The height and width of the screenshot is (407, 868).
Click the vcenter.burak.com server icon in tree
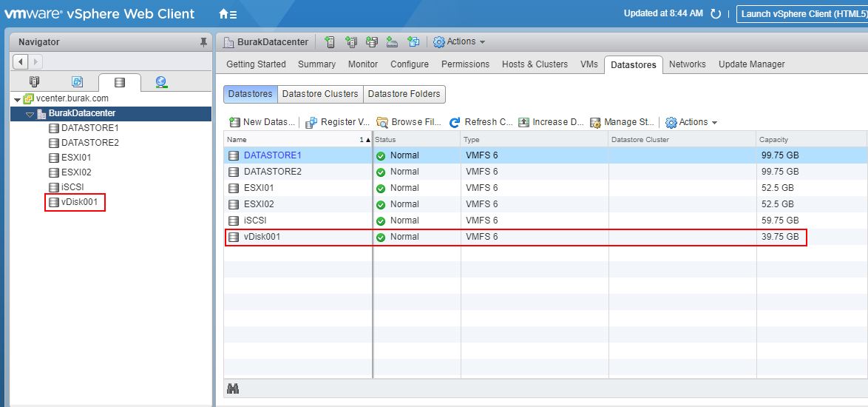tap(28, 98)
